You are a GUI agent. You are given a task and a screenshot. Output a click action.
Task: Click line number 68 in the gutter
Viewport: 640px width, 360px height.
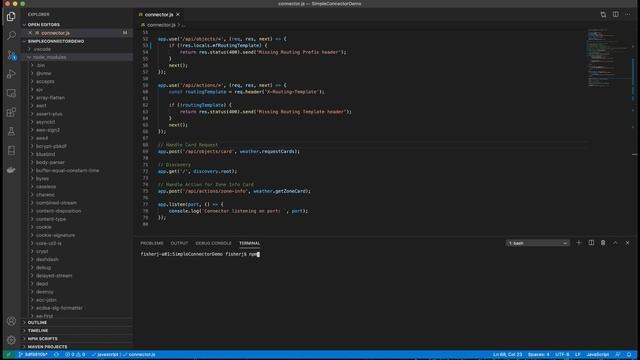coord(145,145)
